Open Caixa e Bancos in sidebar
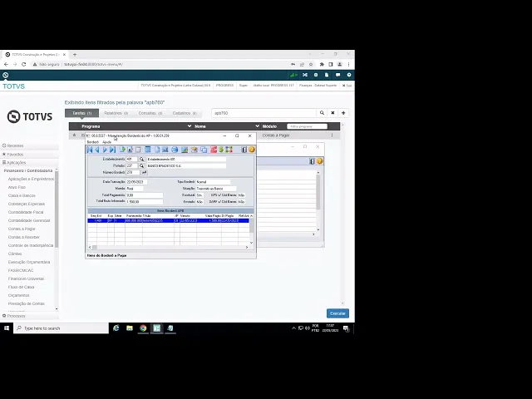The image size is (532, 399). [x=22, y=196]
